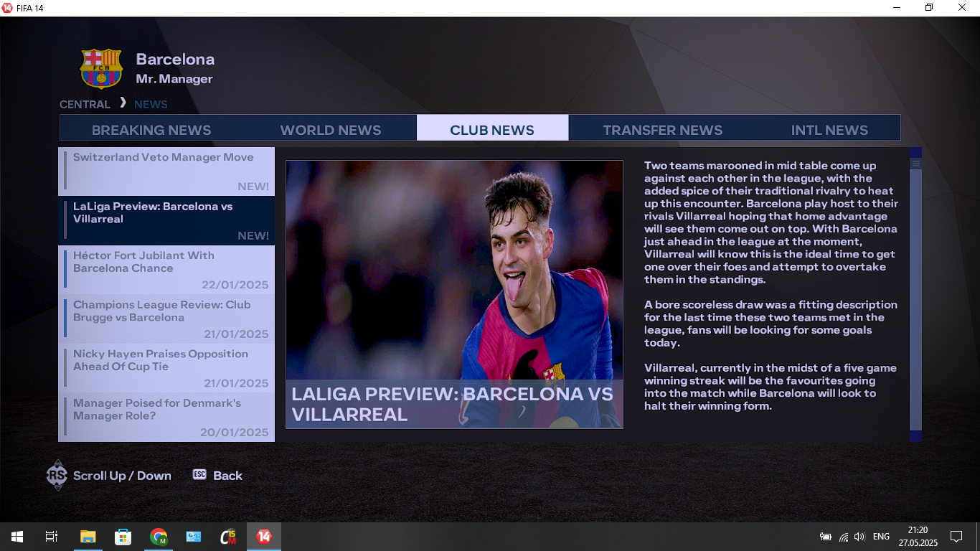Click the taskbar clock and date
The height and width of the screenshot is (551, 980).
click(917, 537)
